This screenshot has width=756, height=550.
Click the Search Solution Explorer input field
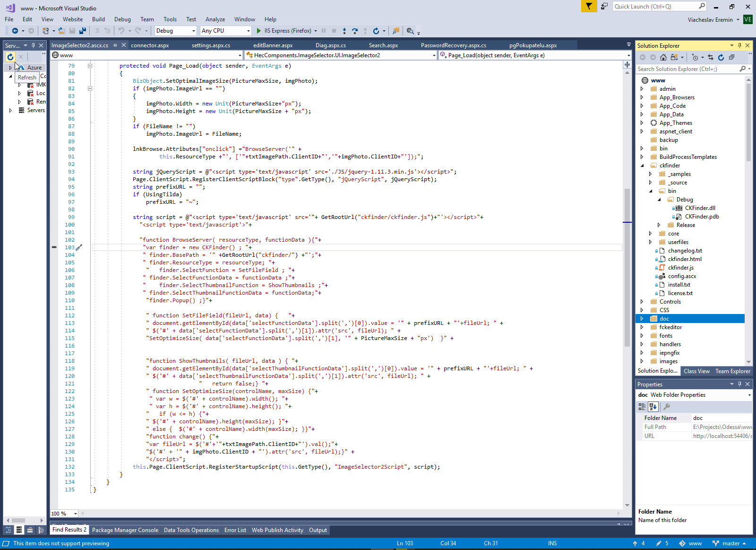(x=687, y=69)
